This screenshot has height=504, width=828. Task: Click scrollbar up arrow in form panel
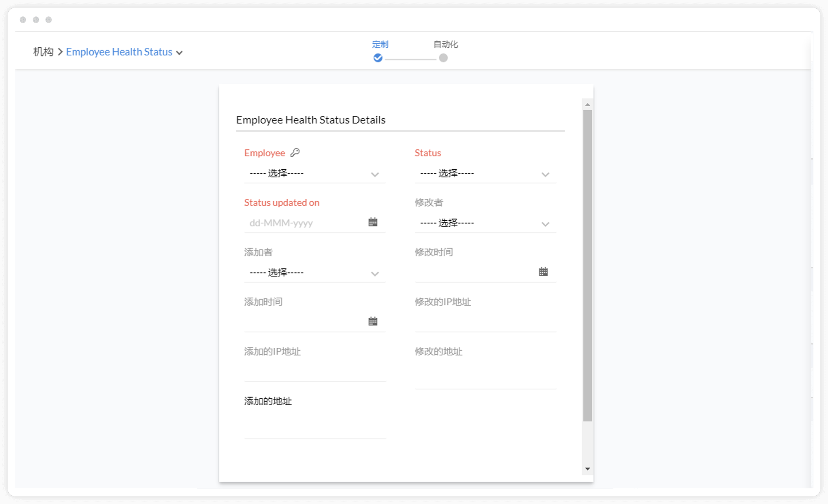[587, 105]
